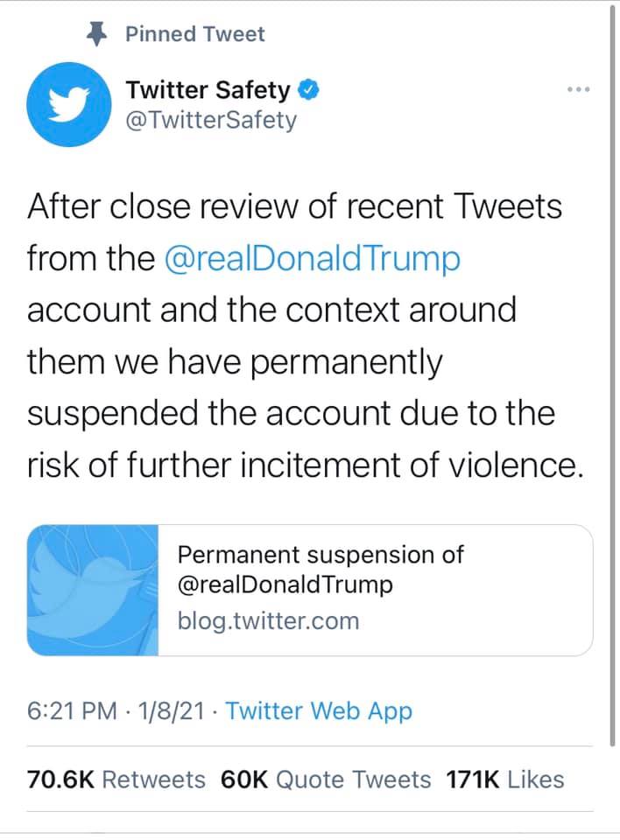Viewport: 620px width, 840px height.
Task: Click the Pinned Tweet label
Action: coord(194,35)
